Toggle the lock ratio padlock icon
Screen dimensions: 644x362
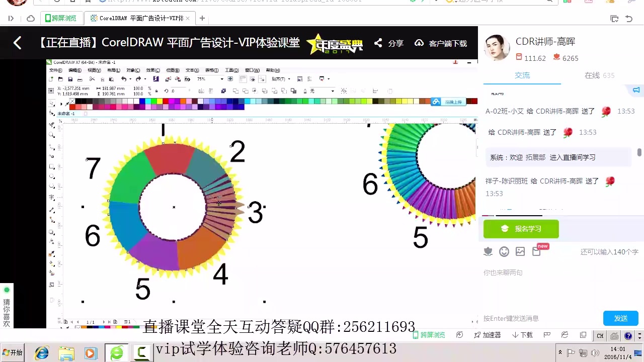click(156, 91)
